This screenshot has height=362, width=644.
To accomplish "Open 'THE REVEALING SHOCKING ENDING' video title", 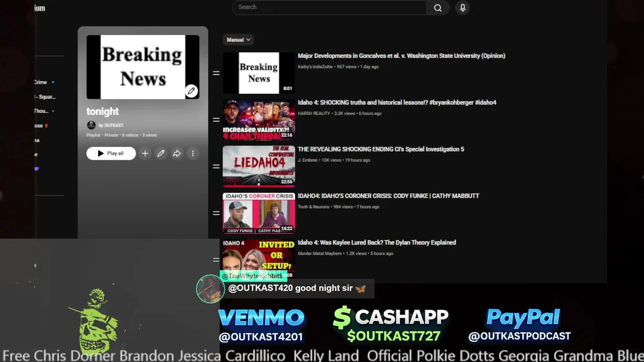I will 381,149.
